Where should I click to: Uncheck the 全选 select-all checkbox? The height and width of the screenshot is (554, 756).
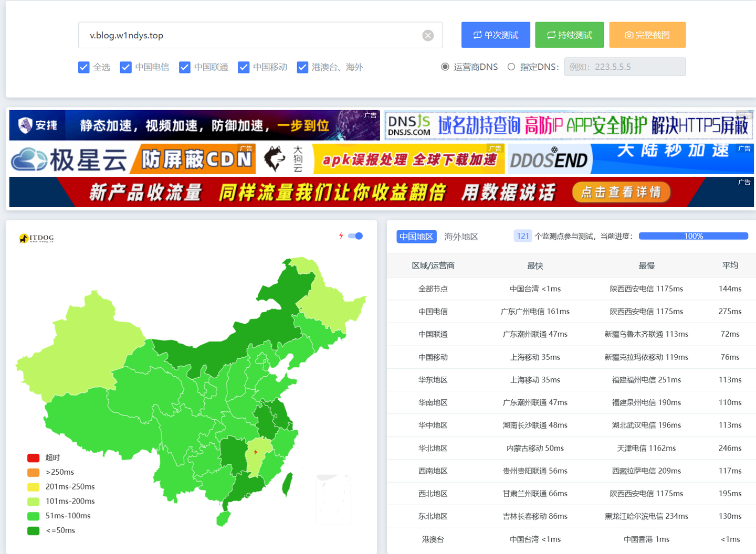83,67
